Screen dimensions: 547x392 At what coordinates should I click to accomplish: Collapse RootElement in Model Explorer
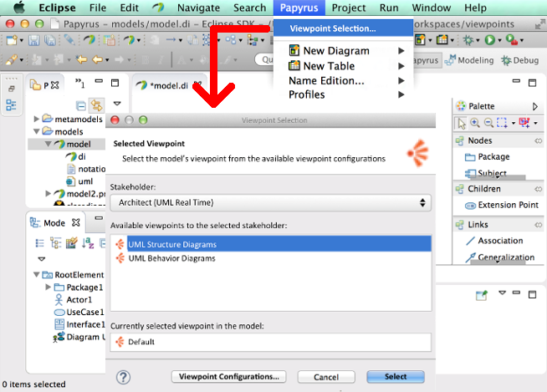tap(36, 274)
